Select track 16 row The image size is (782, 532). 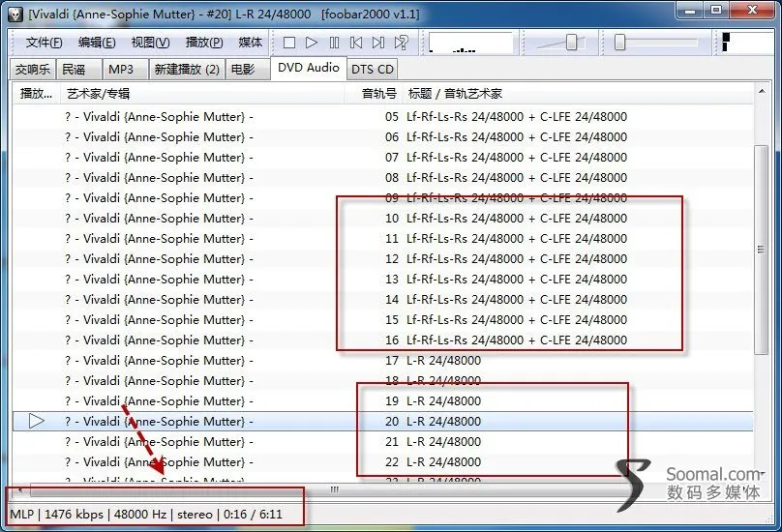[x=383, y=340]
